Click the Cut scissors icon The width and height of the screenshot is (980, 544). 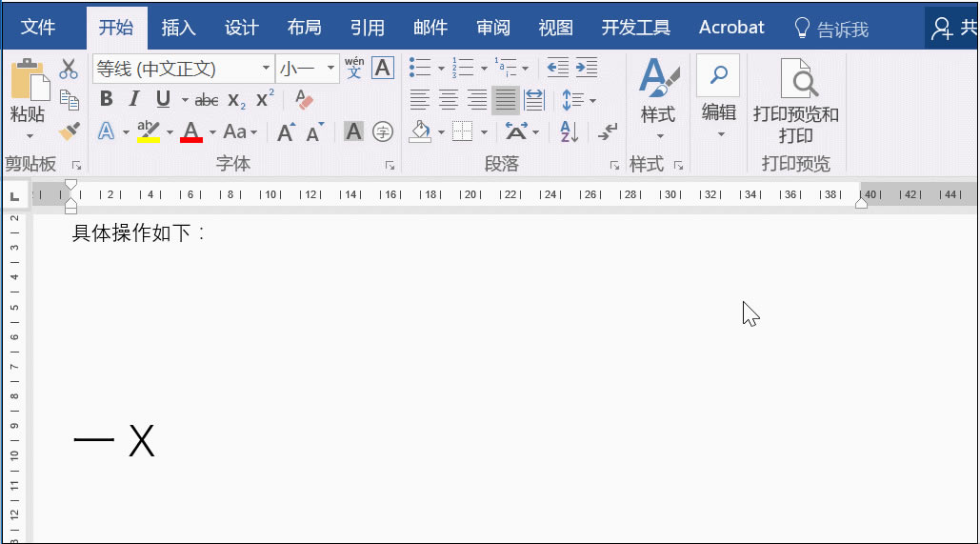point(69,69)
